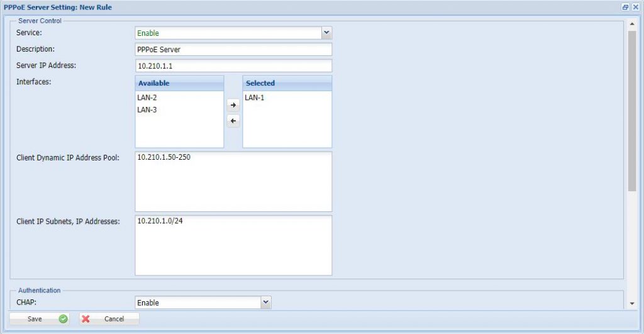Click the restore window icon in title bar
The image size is (644, 334).
pos(625,7)
